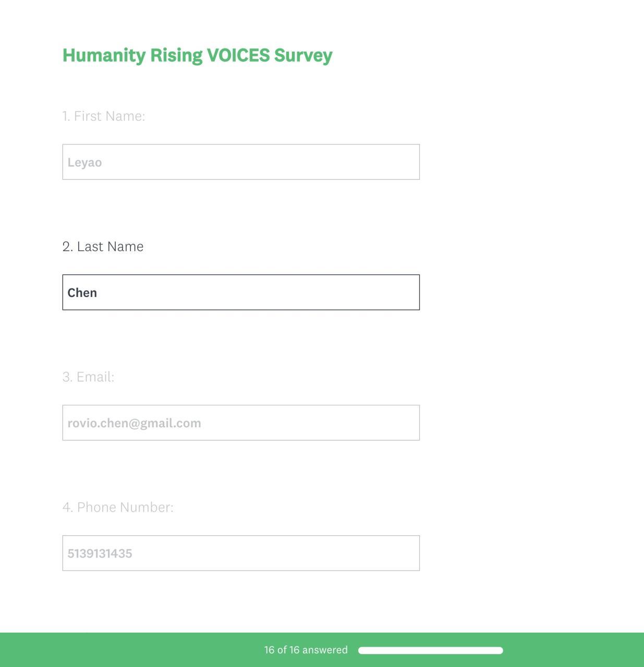
Task: Click the white survey progress bar
Action: (x=430, y=650)
